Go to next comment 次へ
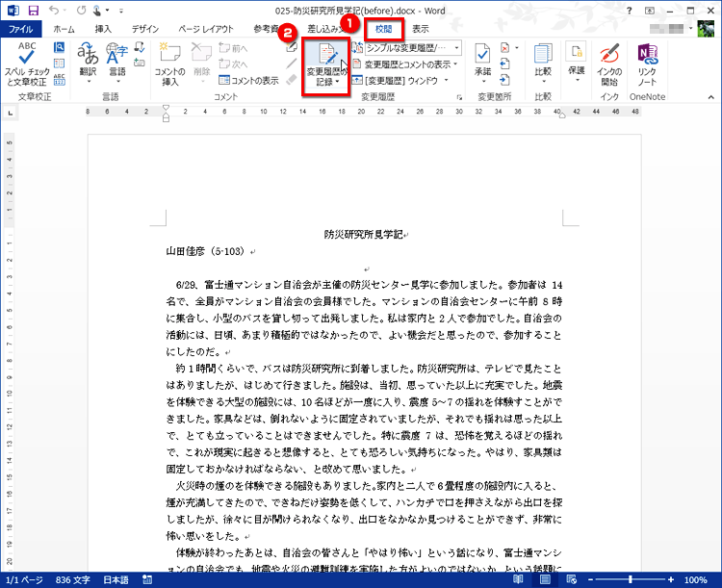Screen dimensions: 722x588 click(x=234, y=64)
